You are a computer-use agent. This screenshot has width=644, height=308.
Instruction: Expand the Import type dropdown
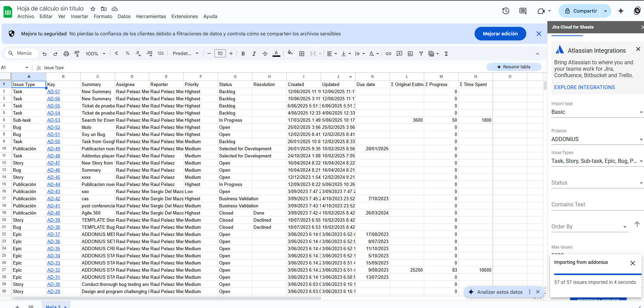[597, 112]
